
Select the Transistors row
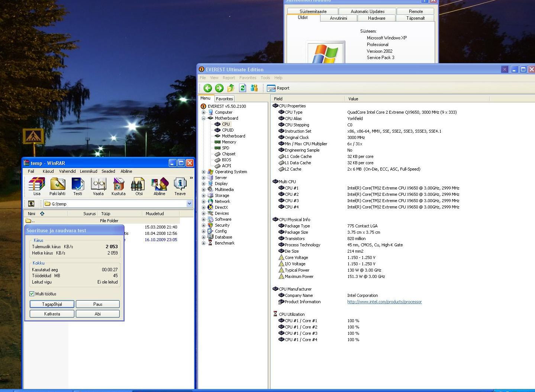click(x=322, y=239)
